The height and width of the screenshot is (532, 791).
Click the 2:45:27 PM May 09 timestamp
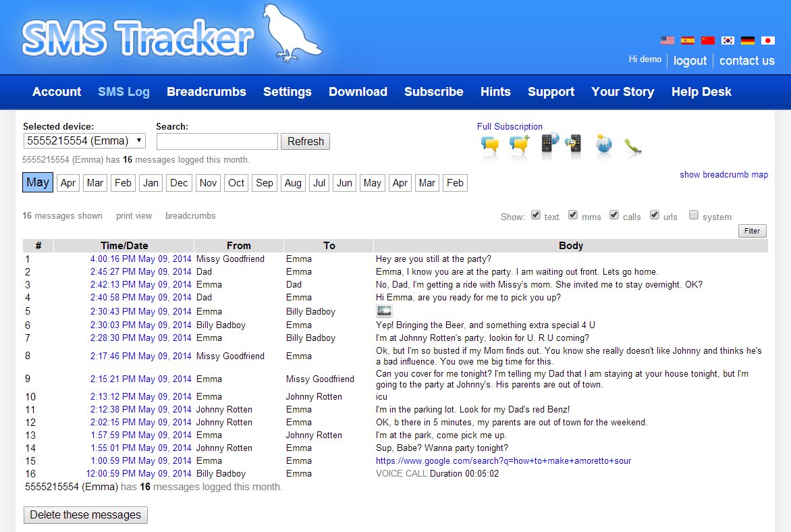tap(140, 271)
